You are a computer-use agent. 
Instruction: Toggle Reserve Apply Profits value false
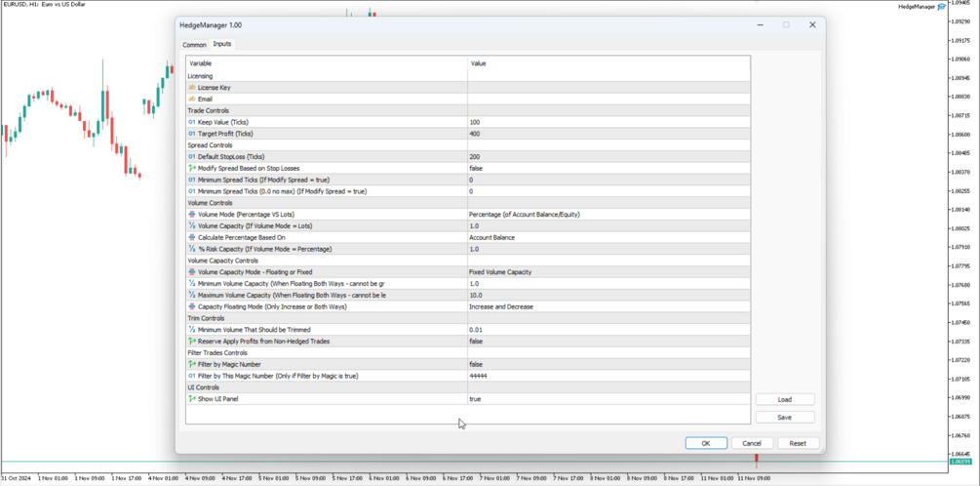pos(608,342)
